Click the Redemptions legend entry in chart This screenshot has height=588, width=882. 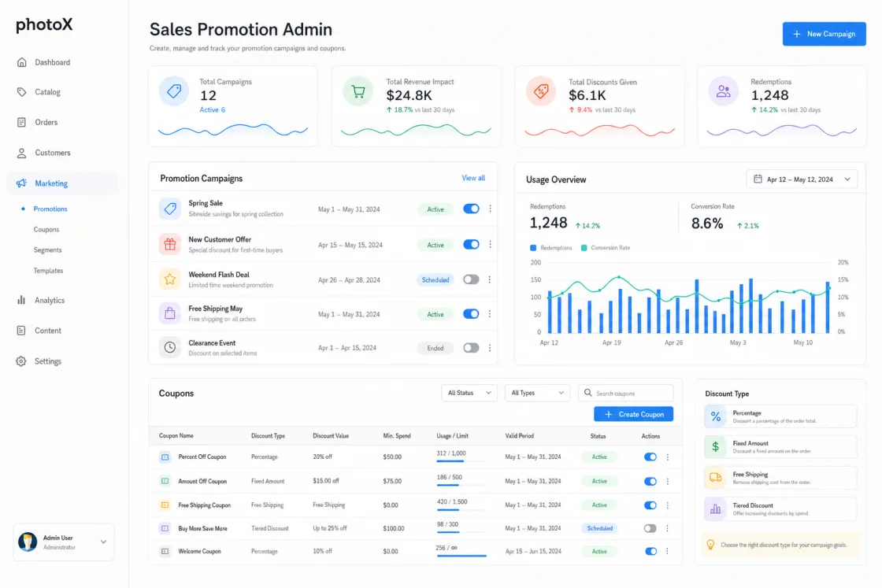(550, 248)
